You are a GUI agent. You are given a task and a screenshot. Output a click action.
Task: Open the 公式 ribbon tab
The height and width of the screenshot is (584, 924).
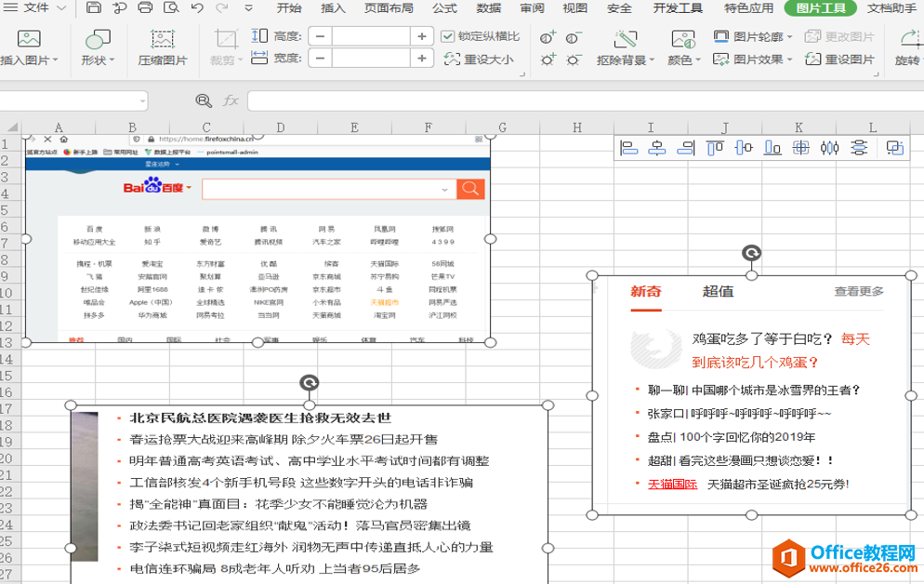click(x=445, y=8)
